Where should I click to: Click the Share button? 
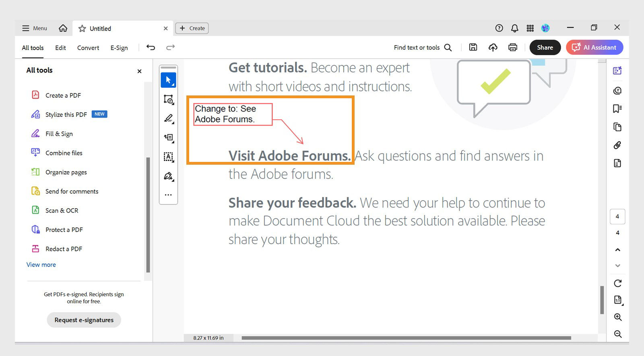tap(545, 48)
